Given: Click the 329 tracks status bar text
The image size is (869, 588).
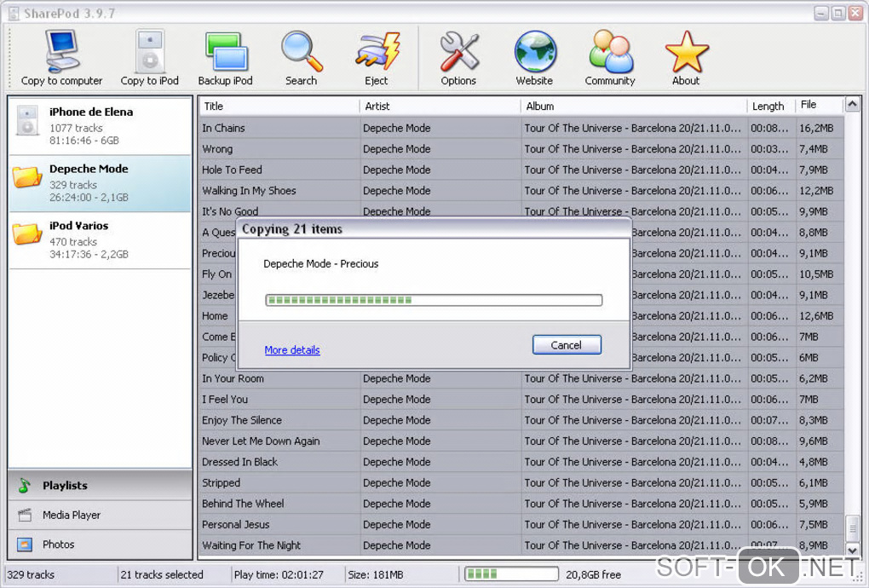Looking at the screenshot, I should [31, 574].
